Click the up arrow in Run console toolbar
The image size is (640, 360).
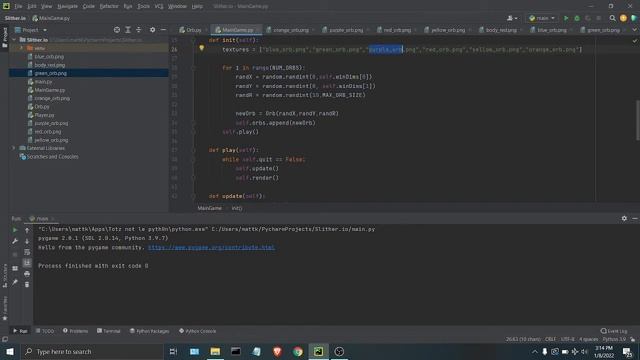pyautogui.click(x=27, y=230)
